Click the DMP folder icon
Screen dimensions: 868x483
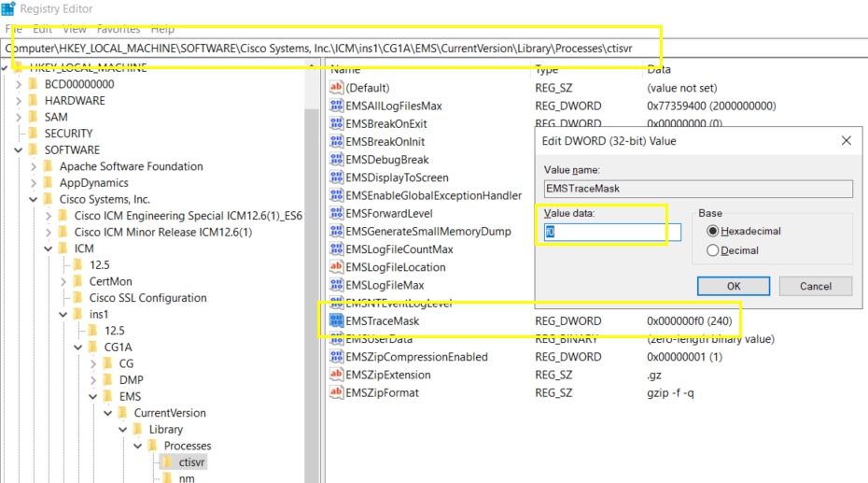108,380
